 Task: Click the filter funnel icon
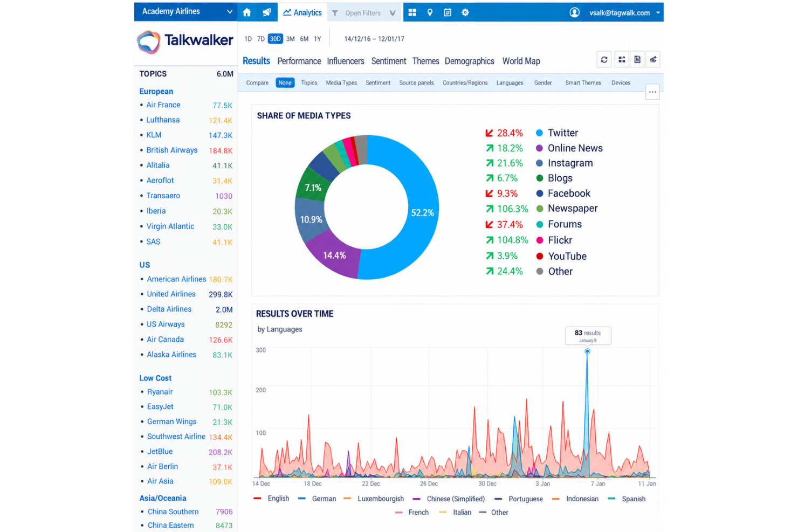pyautogui.click(x=335, y=13)
